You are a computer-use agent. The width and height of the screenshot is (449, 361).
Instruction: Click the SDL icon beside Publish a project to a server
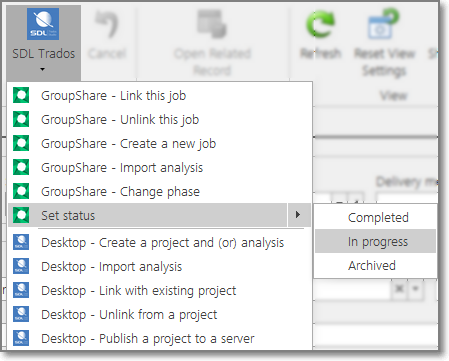pos(21,338)
